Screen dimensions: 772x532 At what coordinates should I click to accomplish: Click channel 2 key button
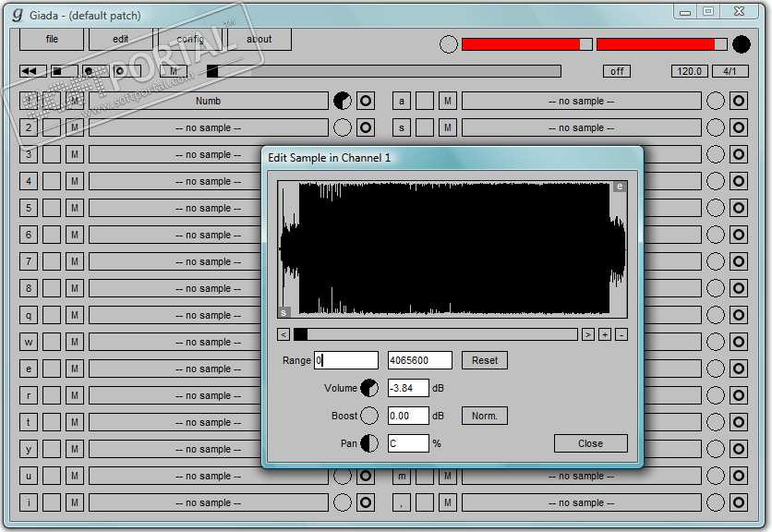[x=29, y=127]
